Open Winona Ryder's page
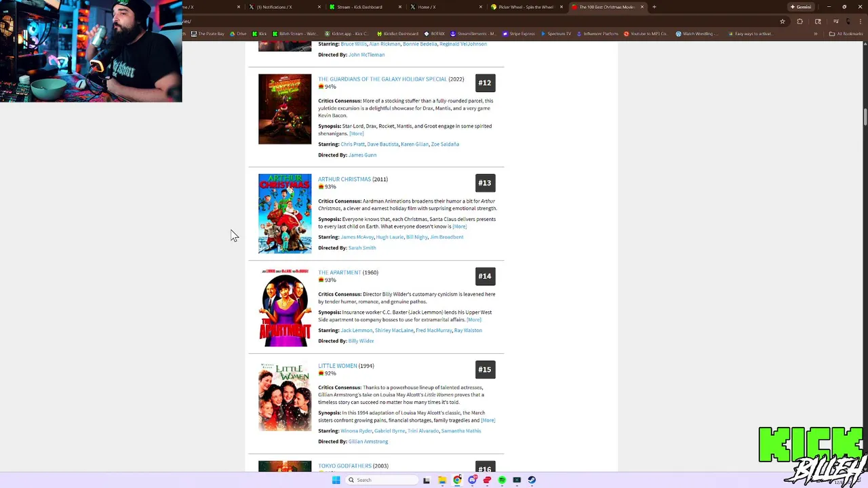 point(356,431)
